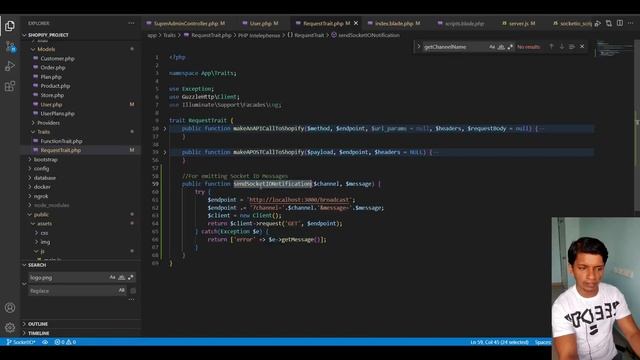Split the editor to the right
The width and height of the screenshot is (640, 360).
[620, 23]
